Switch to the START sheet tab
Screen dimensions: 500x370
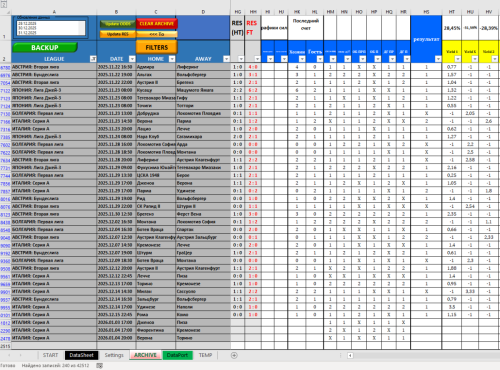50,355
